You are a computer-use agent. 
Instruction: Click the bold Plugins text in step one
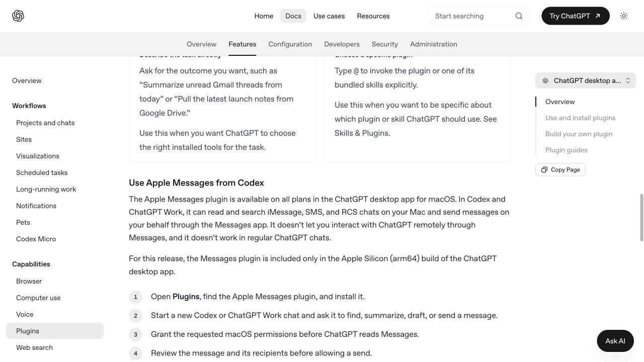(186, 297)
